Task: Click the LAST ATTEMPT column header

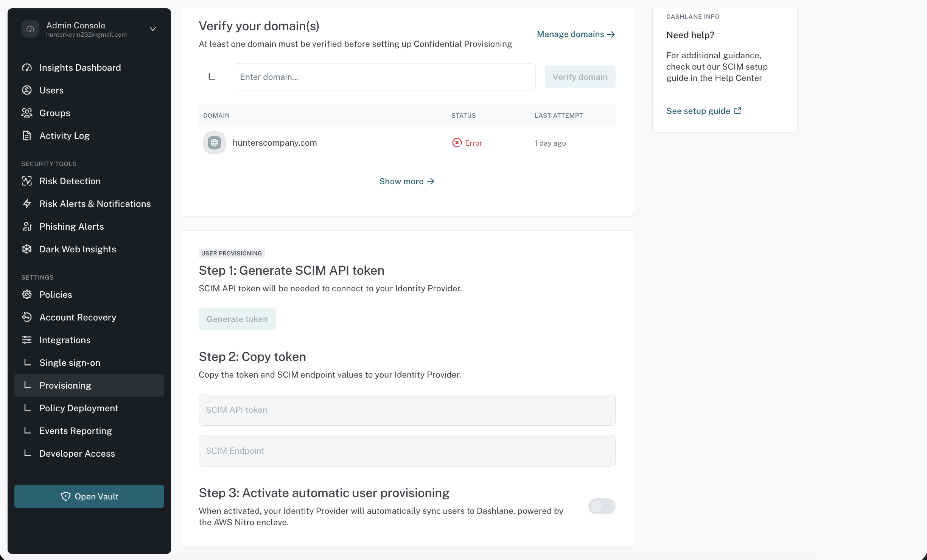Action: [559, 115]
